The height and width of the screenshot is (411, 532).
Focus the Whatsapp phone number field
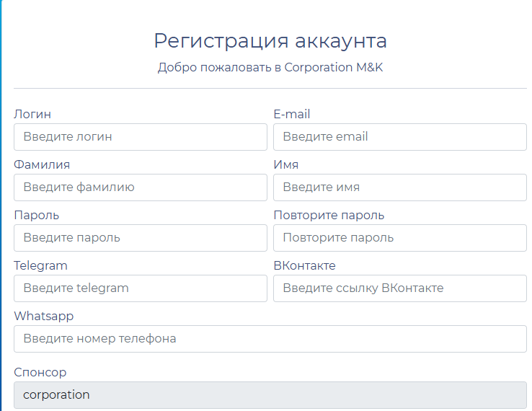(270, 338)
